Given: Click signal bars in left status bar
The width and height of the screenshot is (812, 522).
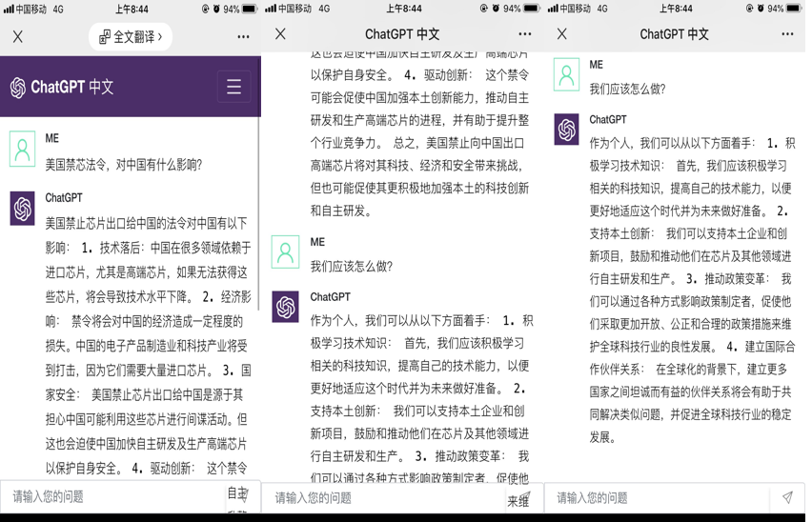Looking at the screenshot, I should pos(9,9).
